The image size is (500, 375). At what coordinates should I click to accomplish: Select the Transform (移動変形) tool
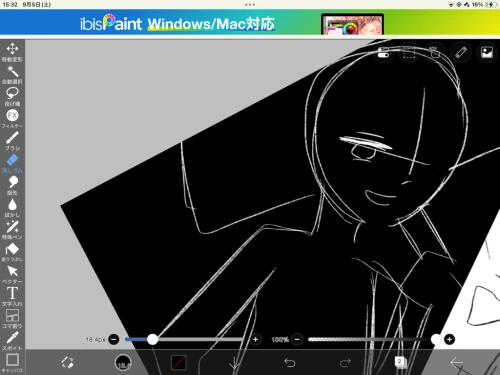(12, 52)
